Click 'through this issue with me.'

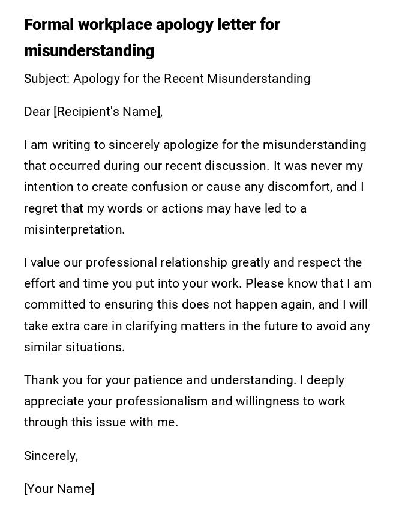point(101,422)
